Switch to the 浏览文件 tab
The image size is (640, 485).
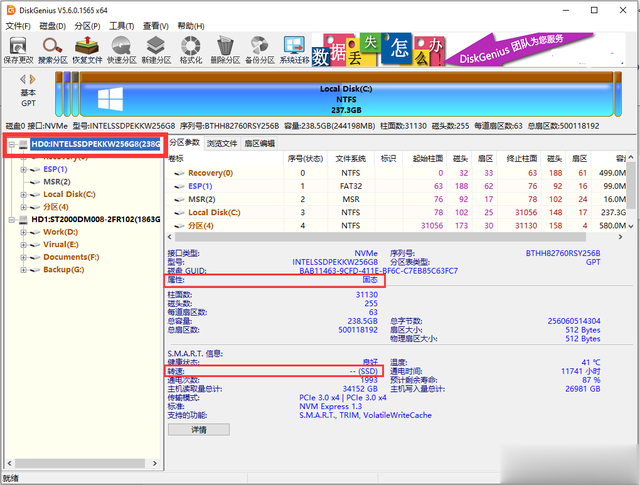[222, 143]
